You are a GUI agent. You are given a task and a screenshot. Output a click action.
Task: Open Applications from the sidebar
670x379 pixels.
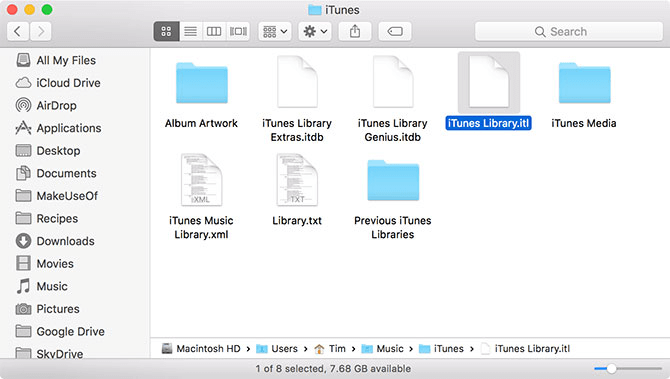[x=58, y=128]
